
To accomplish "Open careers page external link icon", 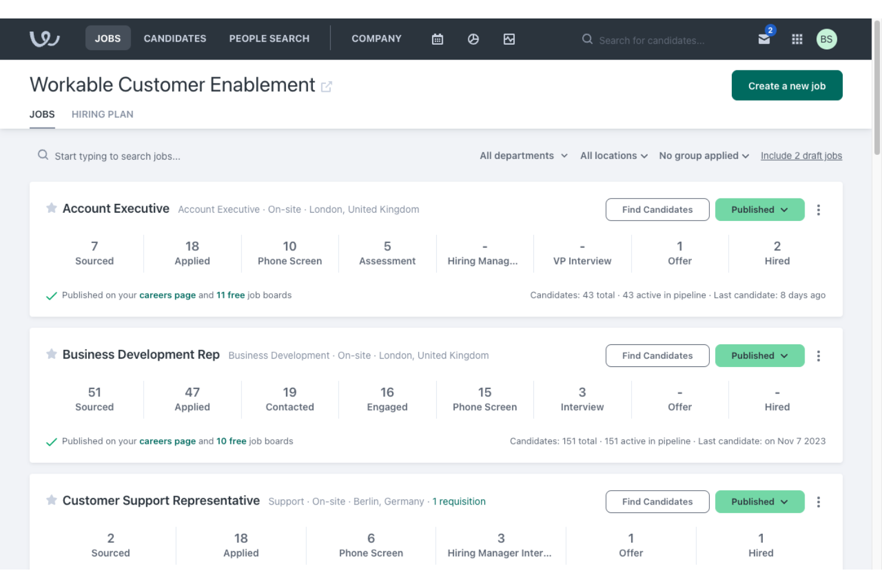I will pos(327,87).
